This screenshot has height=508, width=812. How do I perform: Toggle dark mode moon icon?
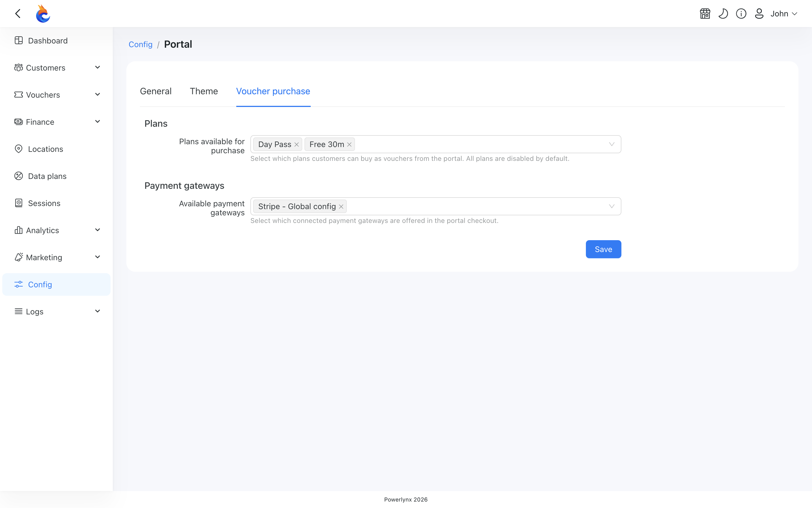click(723, 14)
